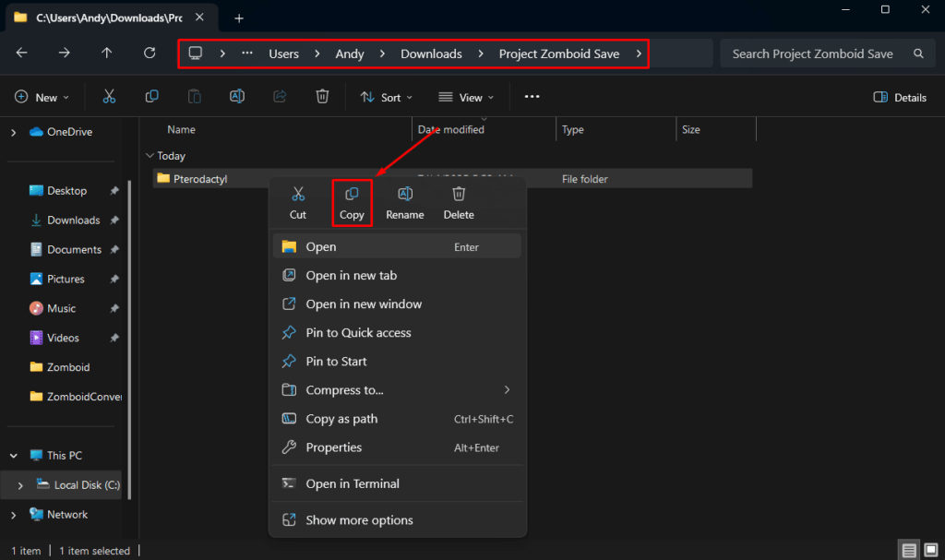Toggle the Details pane
This screenshot has width=945, height=560.
[899, 97]
